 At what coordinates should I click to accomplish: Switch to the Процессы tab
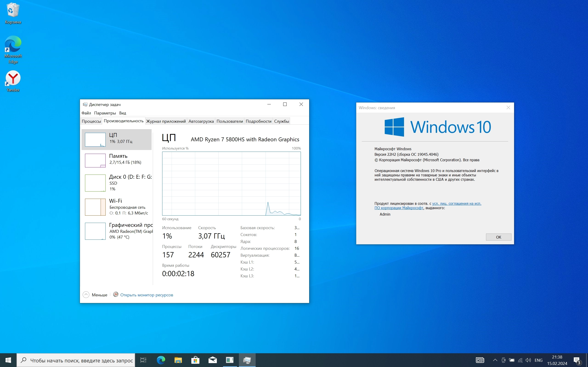pos(91,121)
